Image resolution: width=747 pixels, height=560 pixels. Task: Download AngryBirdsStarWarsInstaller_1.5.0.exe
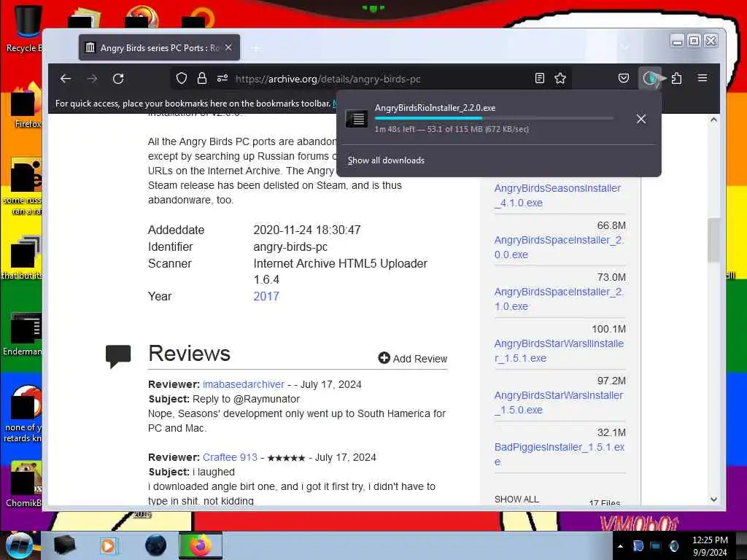click(x=558, y=402)
